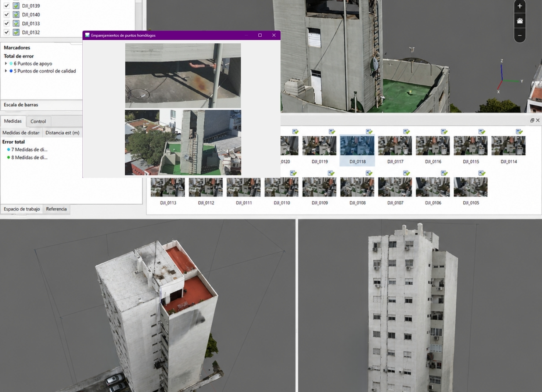Click the aligned-status icon above DJI_0114

point(519,132)
